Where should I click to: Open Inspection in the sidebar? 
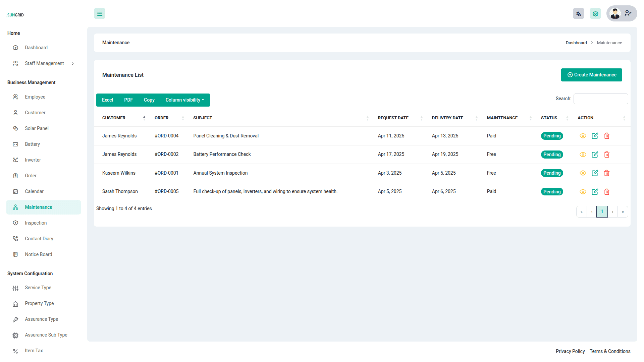click(x=36, y=223)
